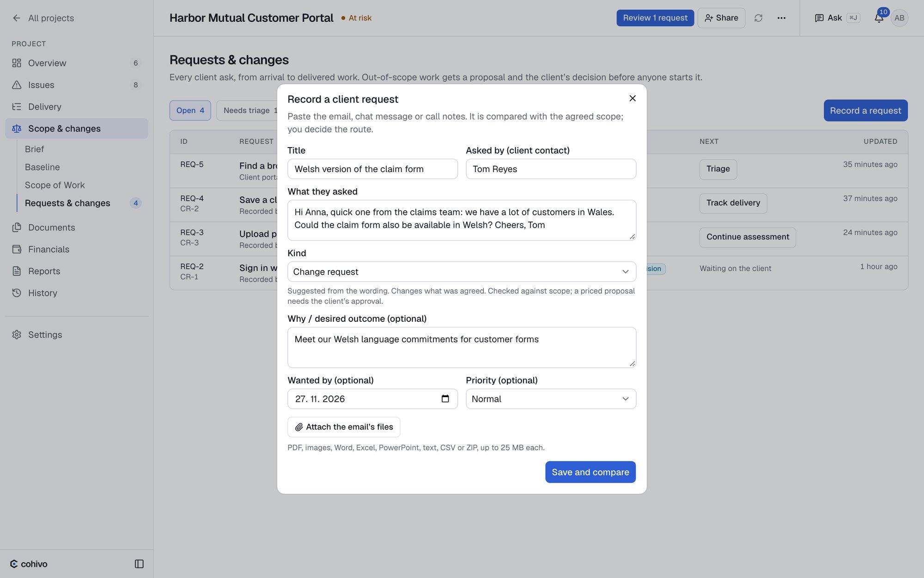
Task: Click the Wanted by date field
Action: pyautogui.click(x=372, y=399)
